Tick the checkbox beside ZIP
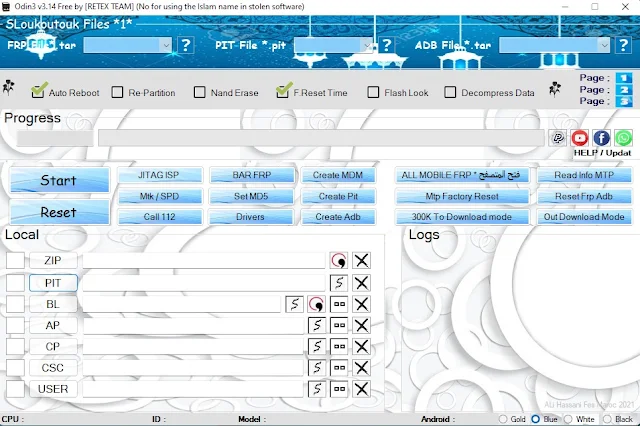Screen dimensions: 640x426 [16, 260]
